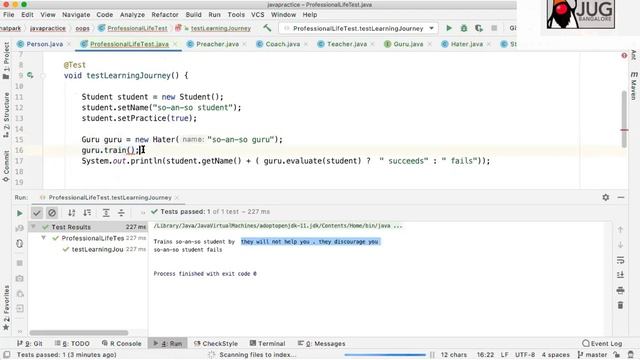Click the indexing progress bar

coord(384,355)
